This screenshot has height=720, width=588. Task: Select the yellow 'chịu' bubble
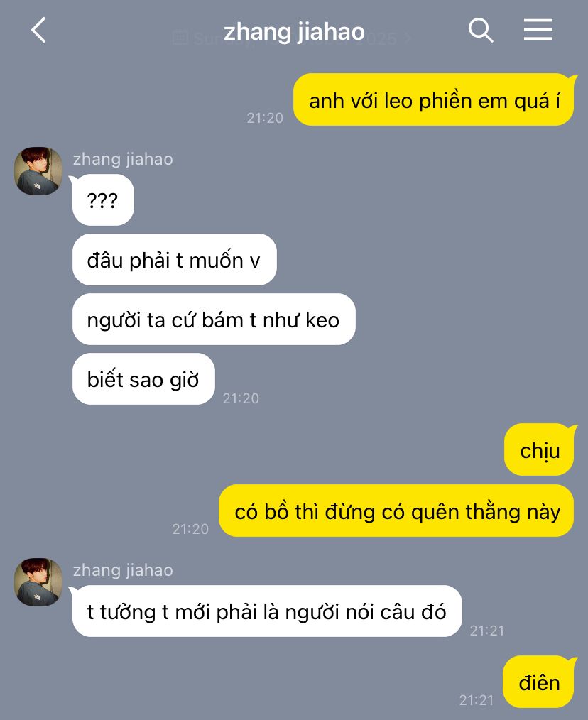[540, 450]
